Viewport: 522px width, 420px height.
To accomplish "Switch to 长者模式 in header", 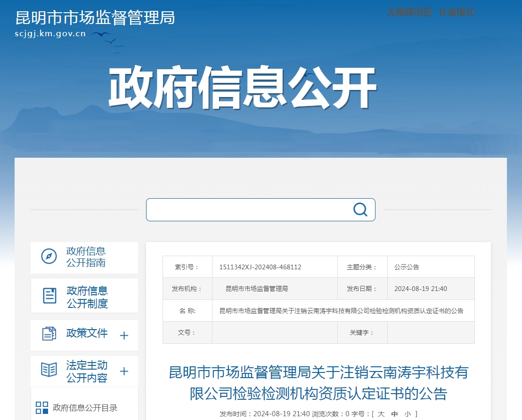I will (x=457, y=12).
